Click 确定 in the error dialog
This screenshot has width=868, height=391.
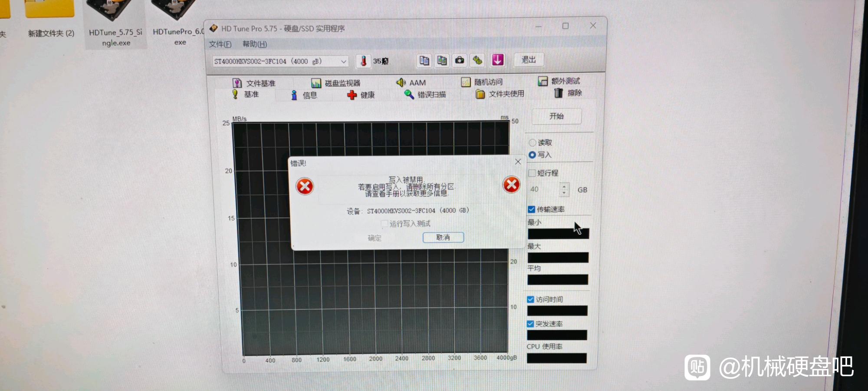click(x=375, y=238)
